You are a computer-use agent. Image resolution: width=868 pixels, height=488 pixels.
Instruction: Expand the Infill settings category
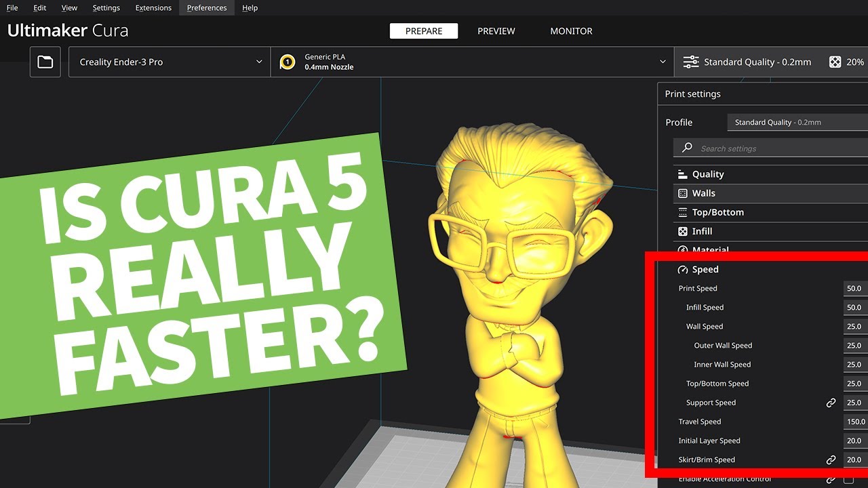pos(770,231)
